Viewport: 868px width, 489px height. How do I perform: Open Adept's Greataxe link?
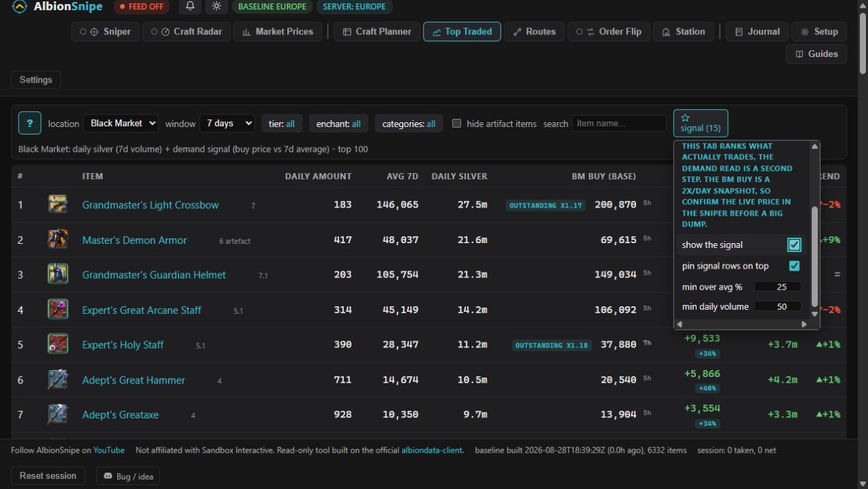click(120, 415)
